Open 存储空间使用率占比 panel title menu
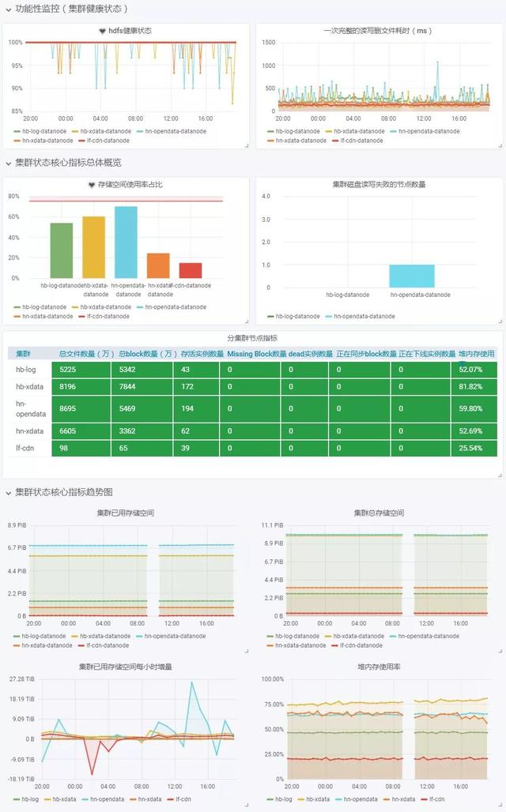506x812 pixels. pyautogui.click(x=130, y=185)
